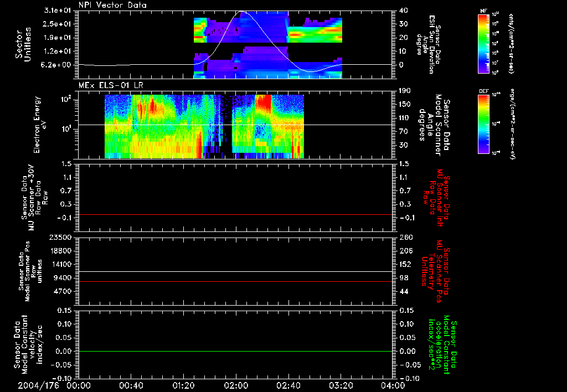The image size is (567, 392).
Task: Click the DEF color scale bar
Action: pyautogui.click(x=483, y=124)
